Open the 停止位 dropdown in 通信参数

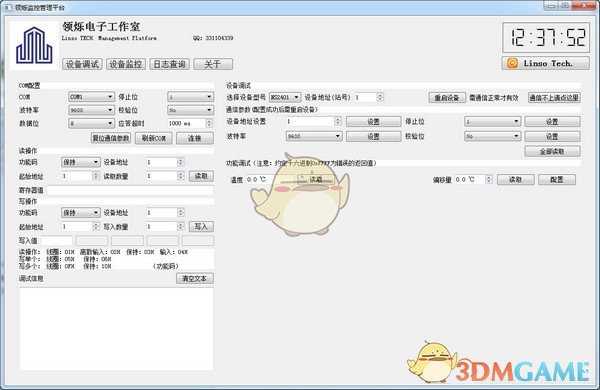point(492,121)
